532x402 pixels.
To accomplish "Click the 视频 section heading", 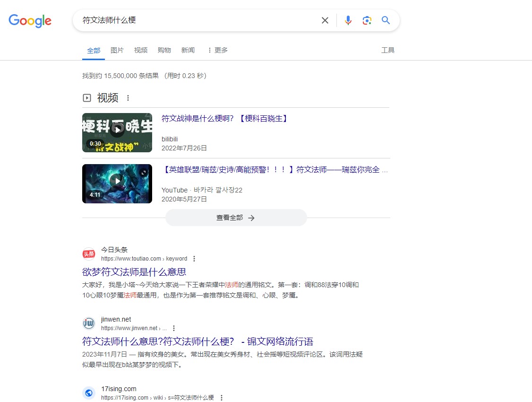I will (x=108, y=98).
